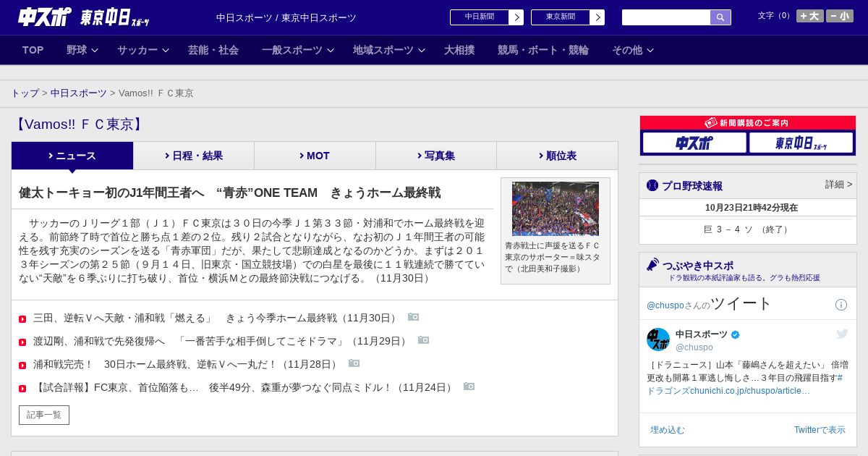
Task: Click the つぶやき中スポ megaphone icon
Action: 652,265
